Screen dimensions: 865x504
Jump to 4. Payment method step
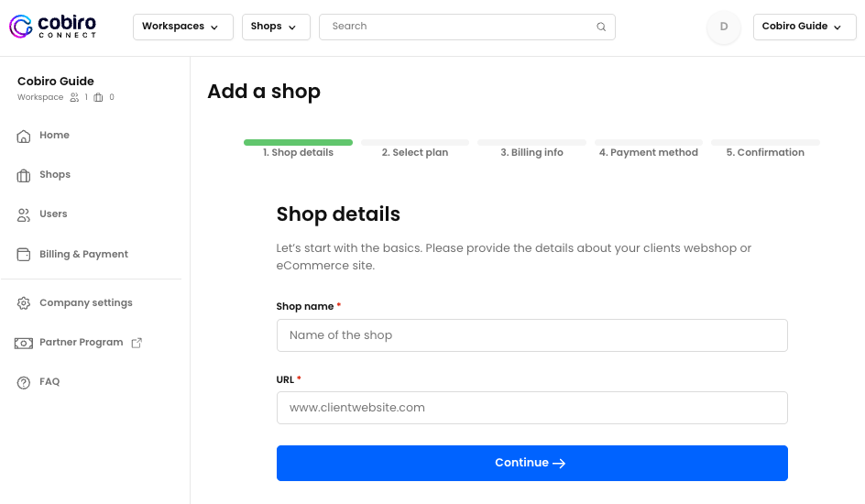(649, 152)
